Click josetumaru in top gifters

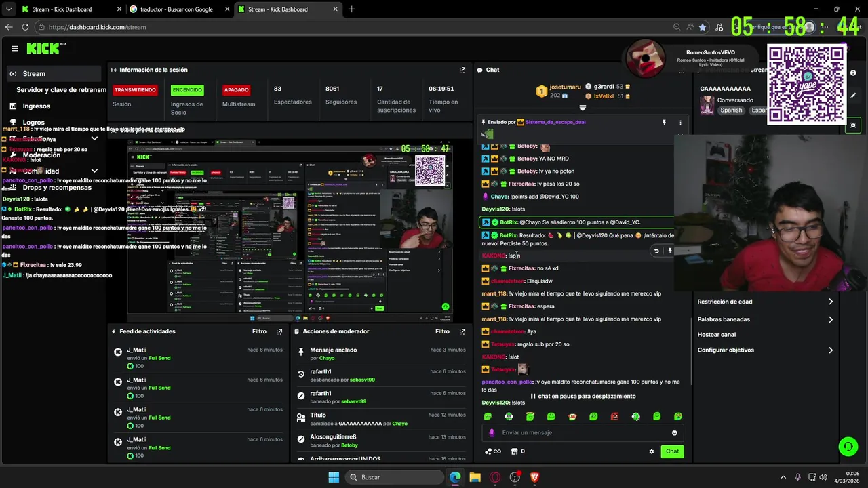coord(565,87)
